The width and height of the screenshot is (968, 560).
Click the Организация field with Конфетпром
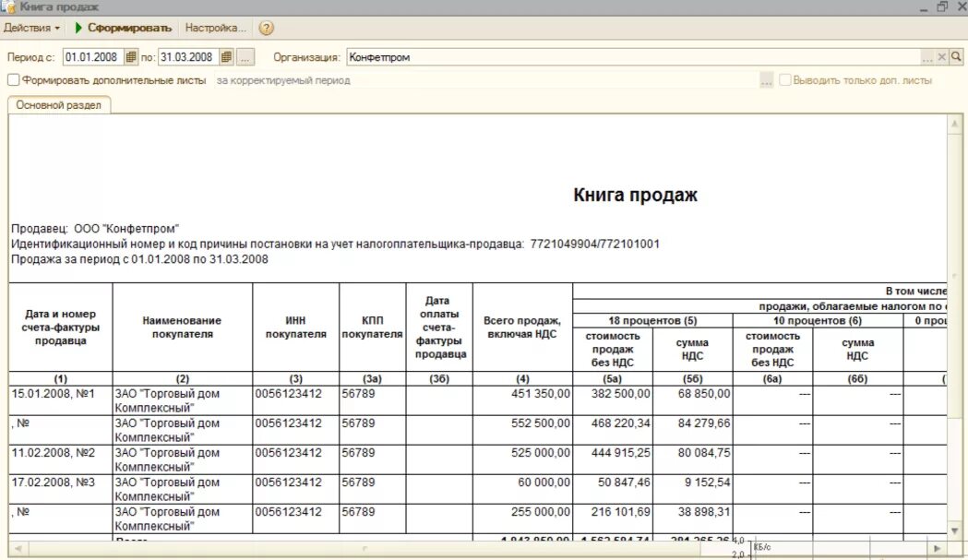pos(633,57)
